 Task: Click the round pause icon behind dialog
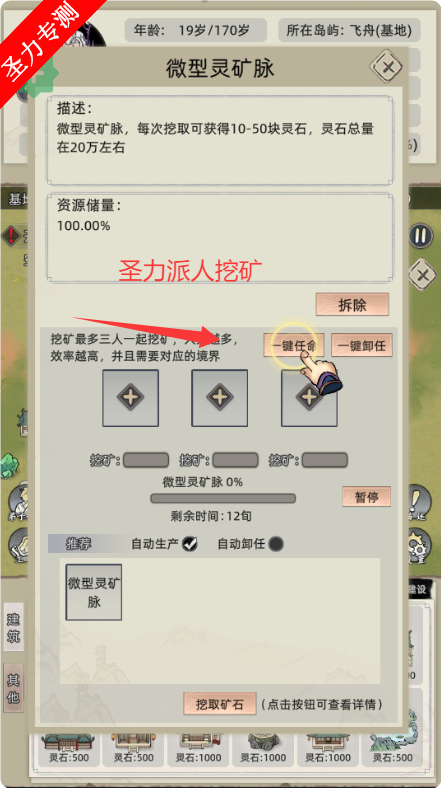coord(420,235)
